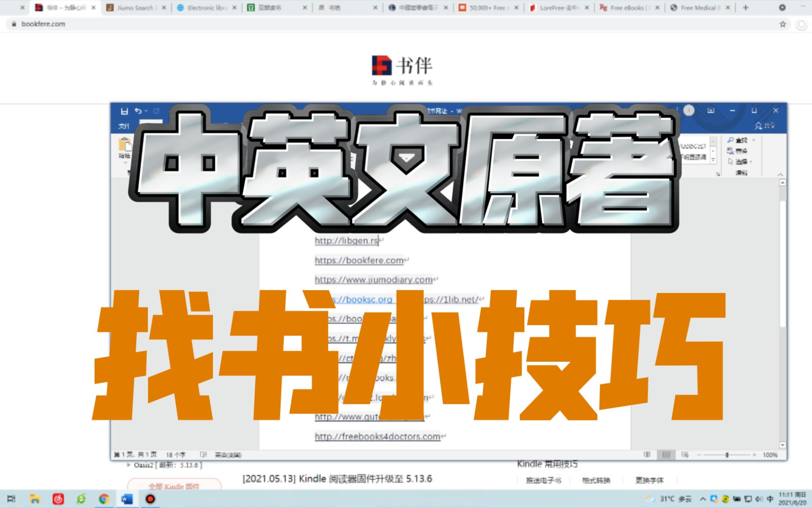The height and width of the screenshot is (508, 812).
Task: Click the 推送电子书 link
Action: coord(544,480)
